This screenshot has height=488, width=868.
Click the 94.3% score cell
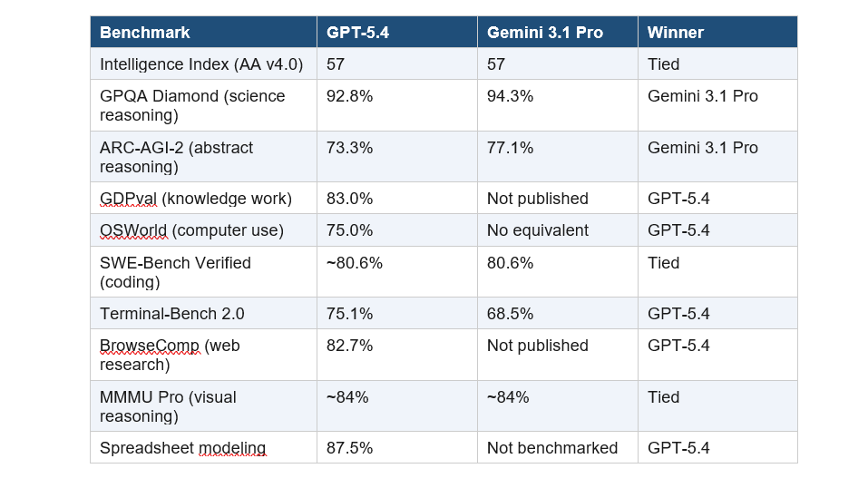pyautogui.click(x=510, y=96)
